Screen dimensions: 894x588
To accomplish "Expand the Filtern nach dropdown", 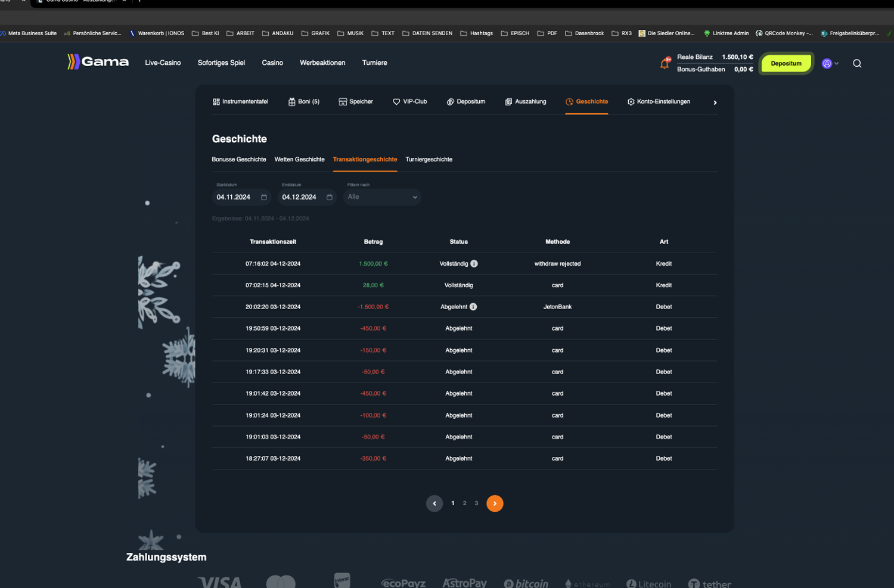I will tap(382, 197).
